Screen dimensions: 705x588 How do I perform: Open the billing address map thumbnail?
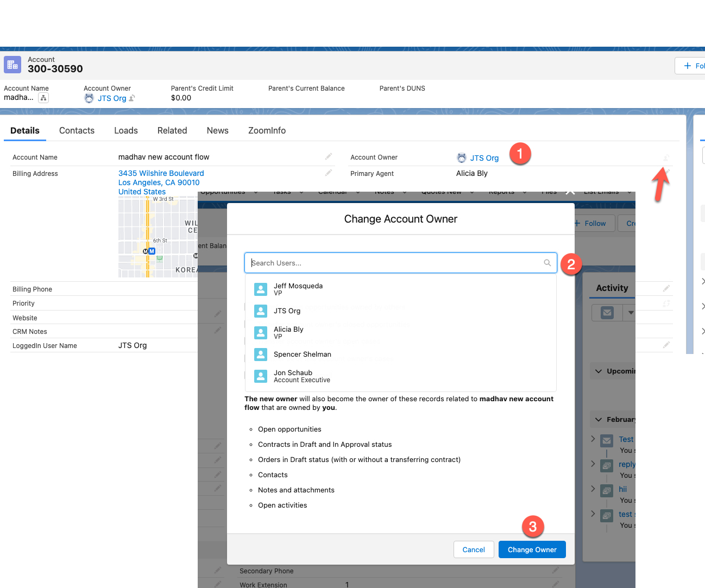(x=158, y=238)
